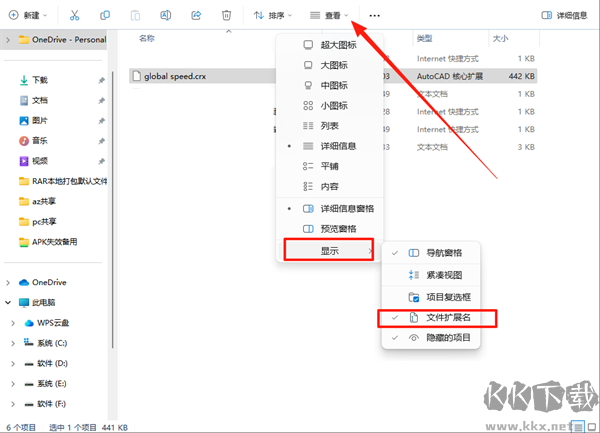Toggle 预览窗格 preview pane option
The image size is (600, 433).
pyautogui.click(x=329, y=229)
